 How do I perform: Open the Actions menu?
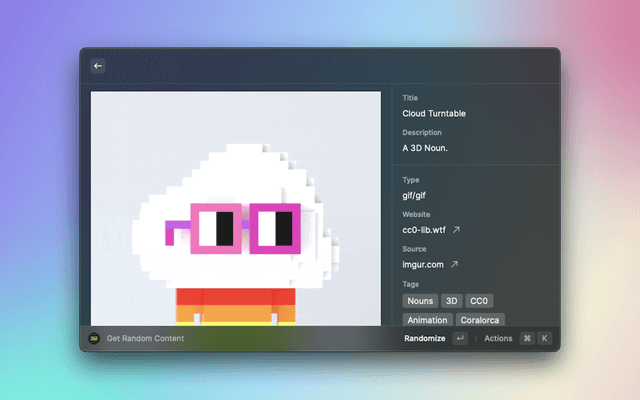tap(498, 339)
